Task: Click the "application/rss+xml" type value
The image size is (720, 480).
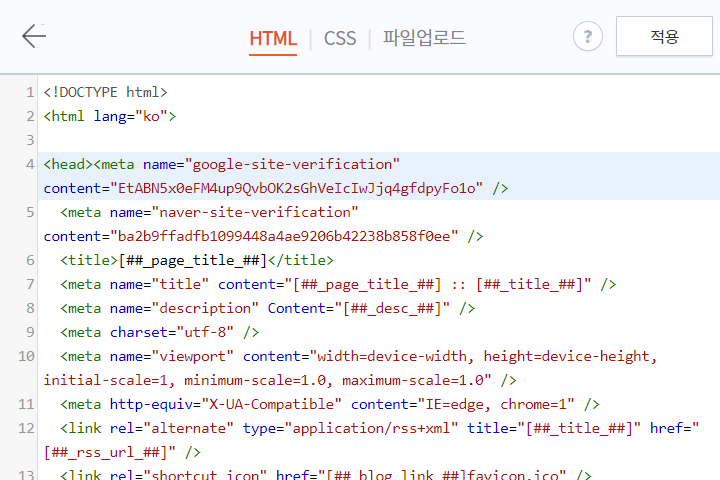Action: (371, 428)
